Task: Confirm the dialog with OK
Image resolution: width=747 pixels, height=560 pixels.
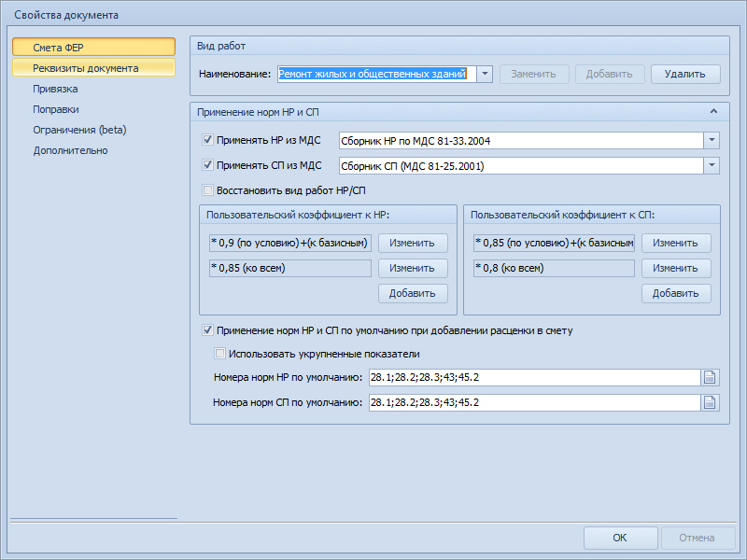Action: point(620,538)
